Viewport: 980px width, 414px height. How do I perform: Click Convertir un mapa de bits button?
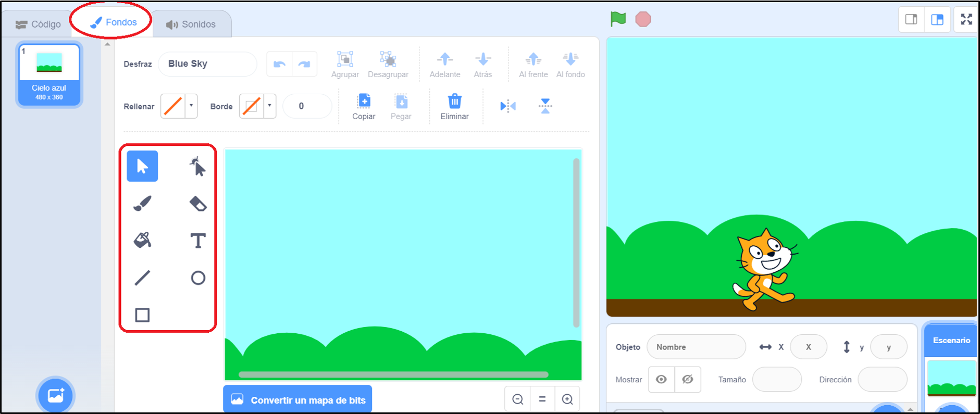297,399
